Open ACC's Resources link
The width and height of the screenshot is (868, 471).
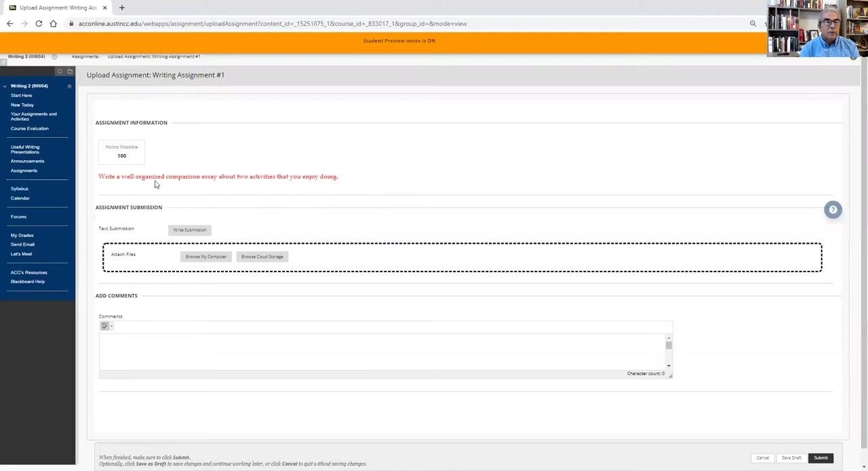click(x=28, y=273)
